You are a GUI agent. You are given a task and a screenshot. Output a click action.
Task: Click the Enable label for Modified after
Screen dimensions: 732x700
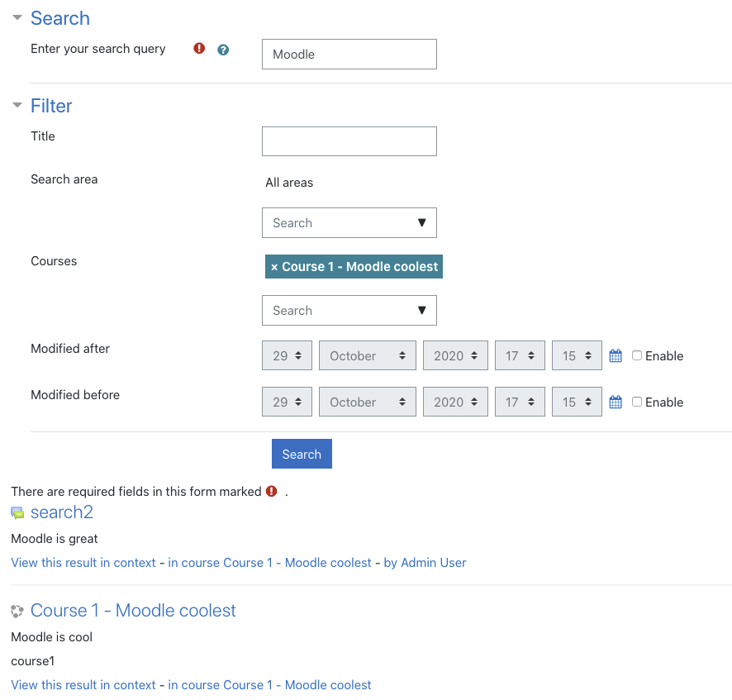[664, 356]
